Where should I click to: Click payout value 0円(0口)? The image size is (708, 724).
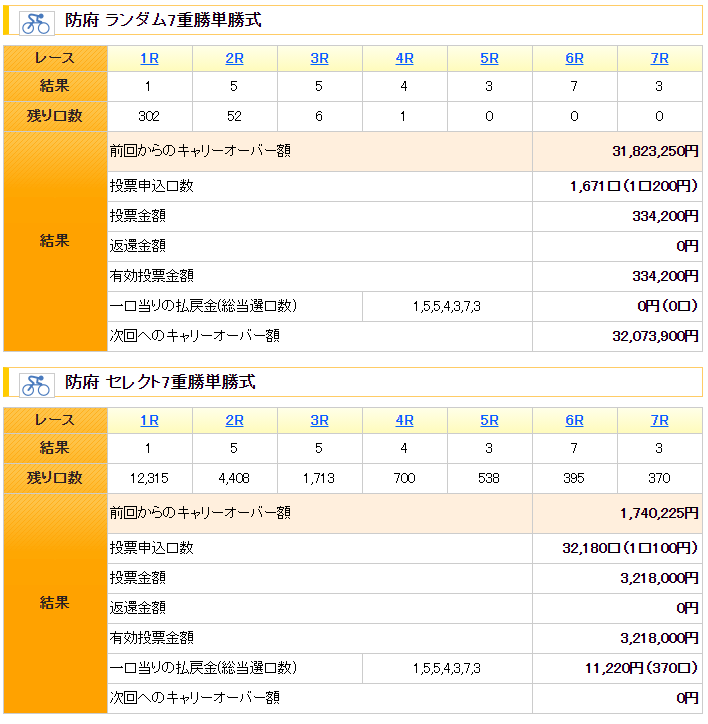(x=667, y=306)
